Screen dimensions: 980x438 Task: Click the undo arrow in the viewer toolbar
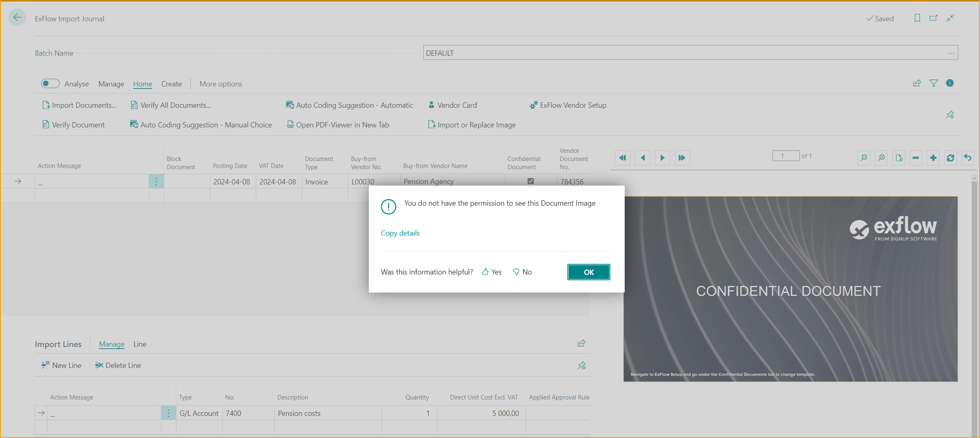[x=968, y=158]
